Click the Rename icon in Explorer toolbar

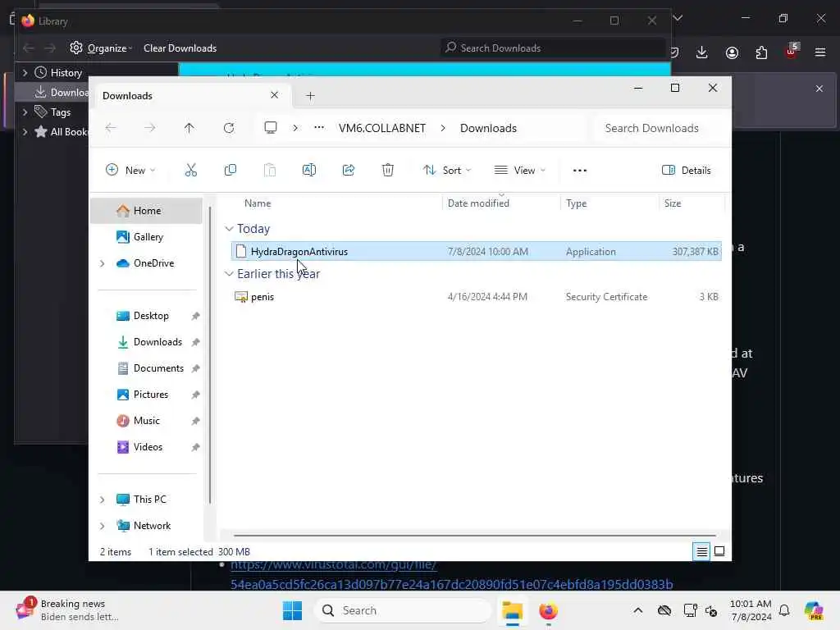coord(309,171)
